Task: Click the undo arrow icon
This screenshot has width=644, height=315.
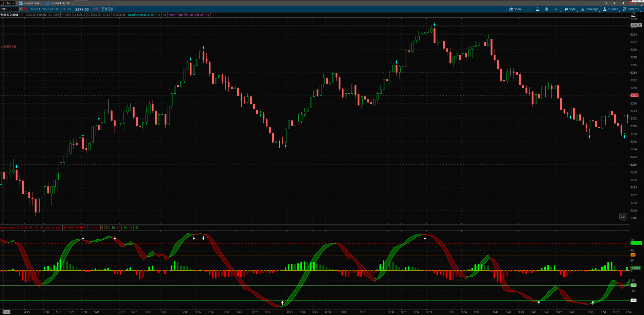Action: 605,3
